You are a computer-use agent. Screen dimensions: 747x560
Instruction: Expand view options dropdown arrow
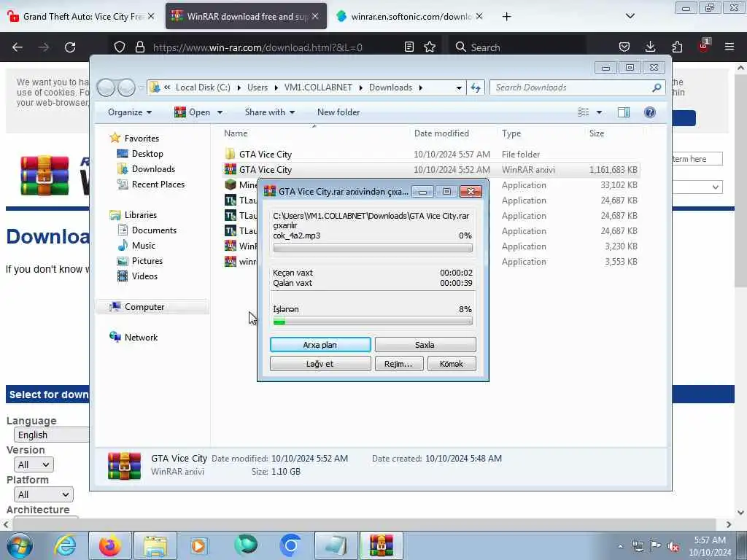[x=600, y=112]
